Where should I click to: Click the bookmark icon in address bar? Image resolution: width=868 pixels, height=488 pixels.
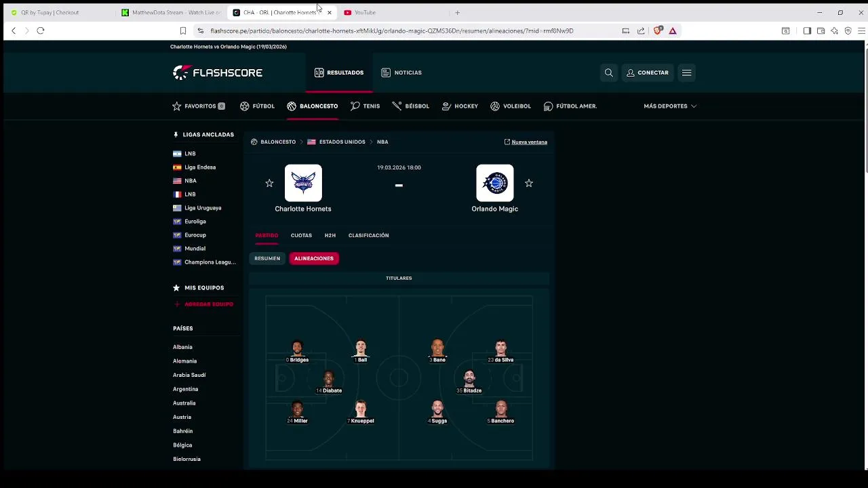click(x=183, y=30)
